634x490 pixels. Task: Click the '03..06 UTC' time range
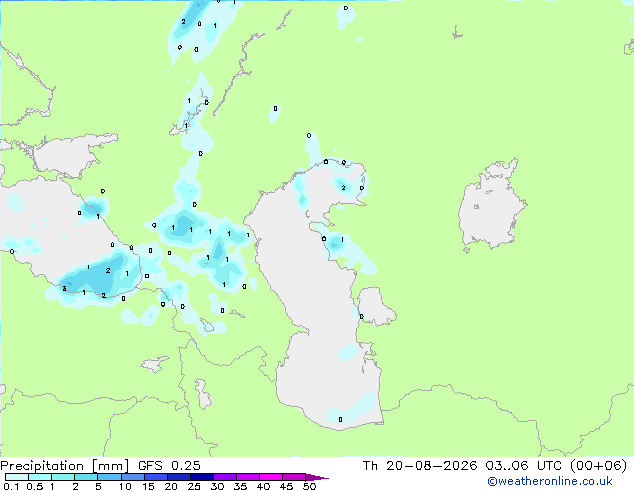[524, 466]
